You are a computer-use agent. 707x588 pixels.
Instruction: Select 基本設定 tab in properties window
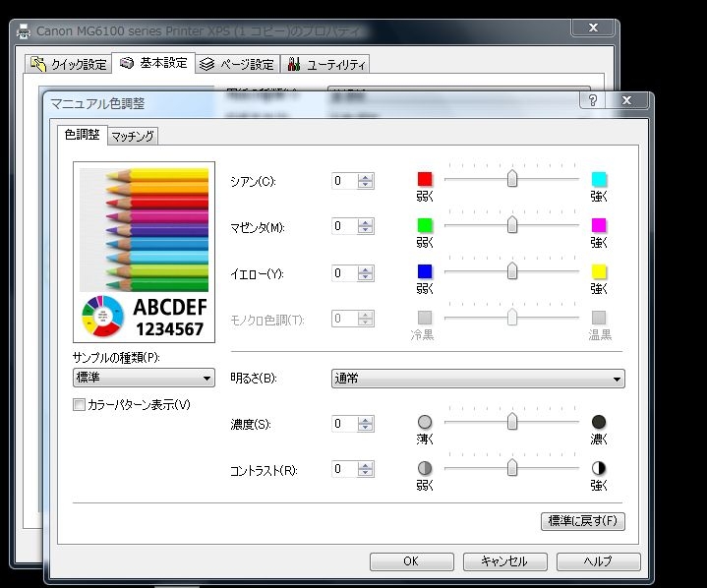[x=153, y=63]
